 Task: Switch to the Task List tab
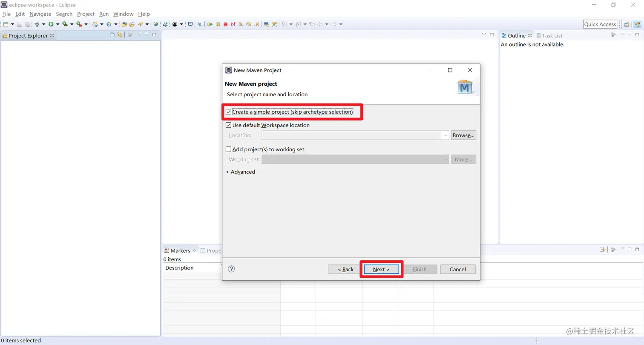pyautogui.click(x=549, y=36)
